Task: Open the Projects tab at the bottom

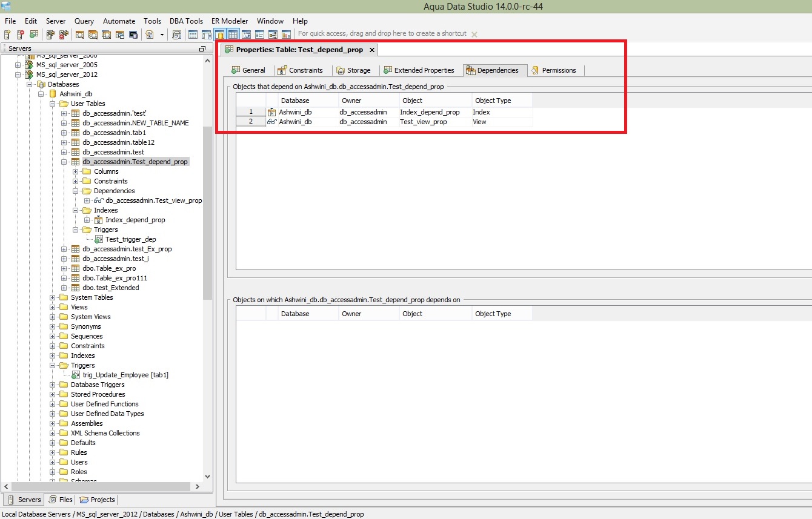Action: [x=97, y=500]
